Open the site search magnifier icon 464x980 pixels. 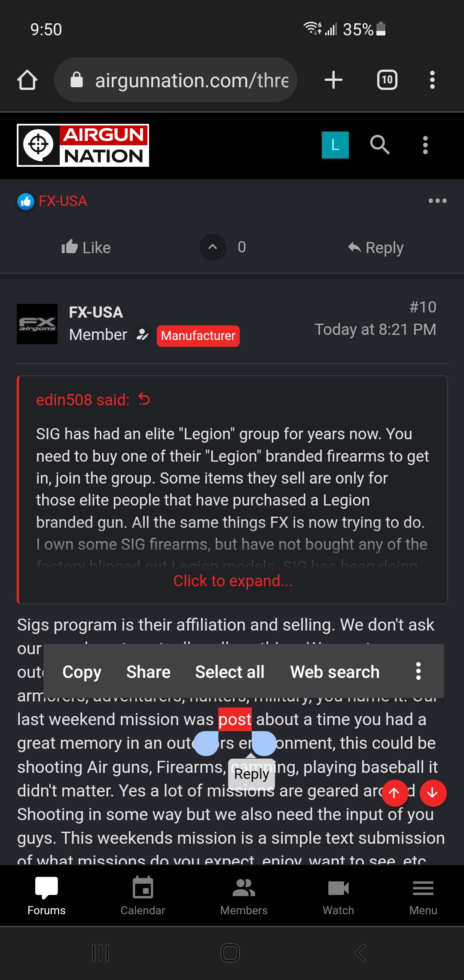click(x=380, y=145)
